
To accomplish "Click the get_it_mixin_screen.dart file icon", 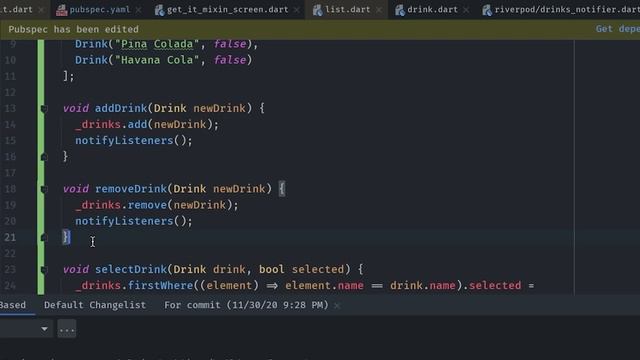I will point(159,10).
